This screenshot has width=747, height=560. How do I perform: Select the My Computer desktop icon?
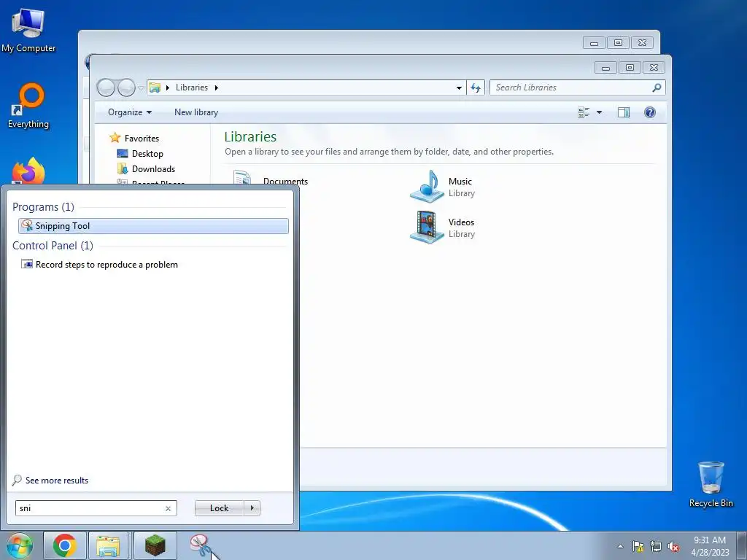(x=28, y=29)
